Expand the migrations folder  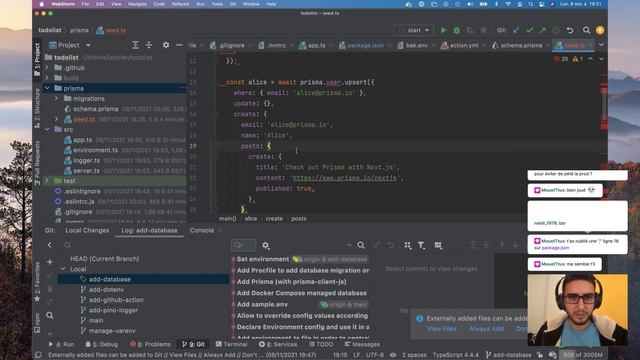click(56, 98)
